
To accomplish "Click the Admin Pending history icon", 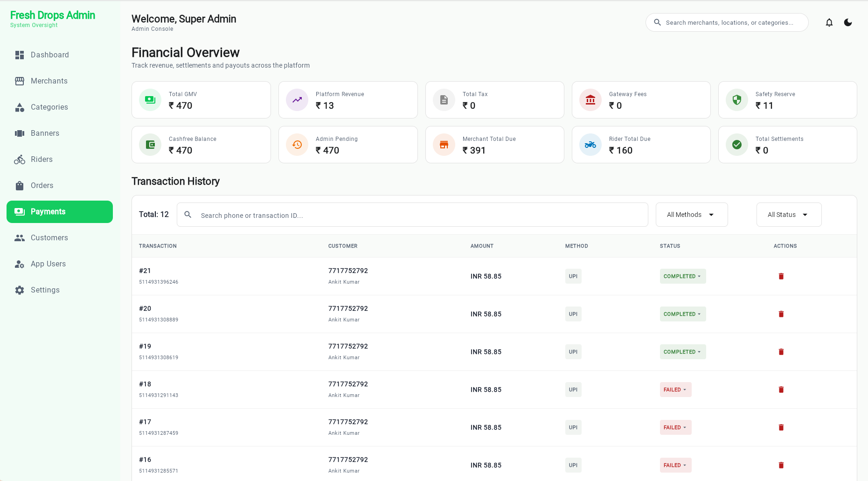I will [x=297, y=145].
